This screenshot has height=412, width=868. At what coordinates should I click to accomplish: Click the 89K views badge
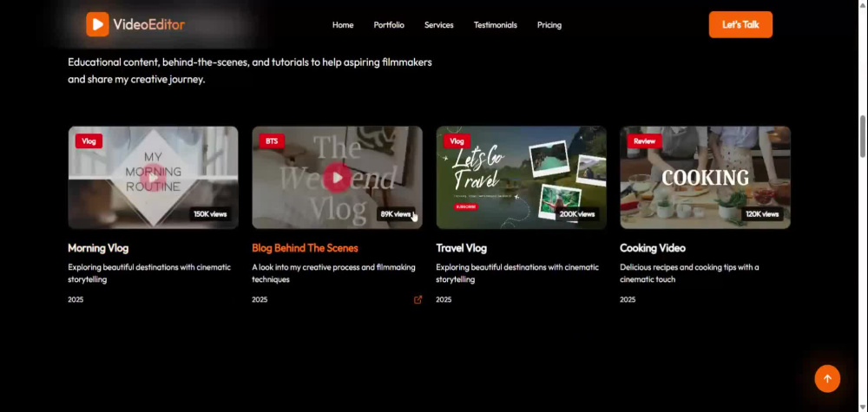(x=395, y=214)
